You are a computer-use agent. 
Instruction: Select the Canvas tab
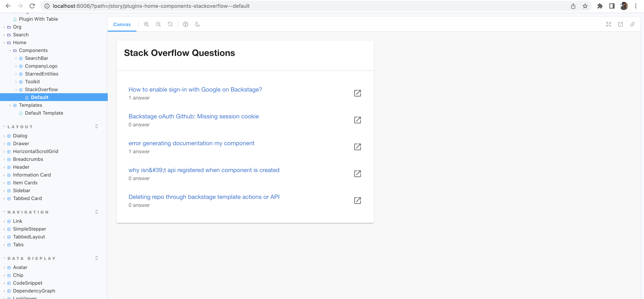click(x=122, y=24)
